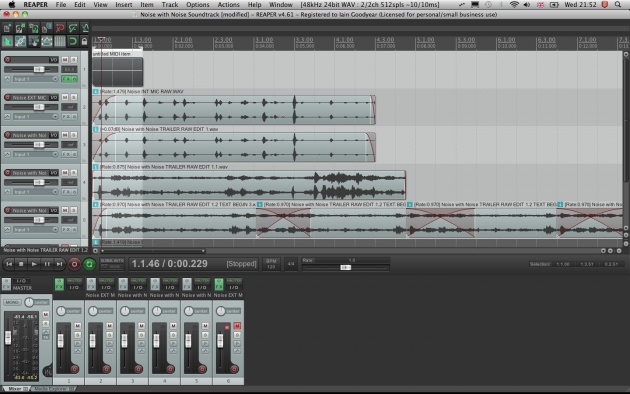Click the Play transport button

click(34, 264)
